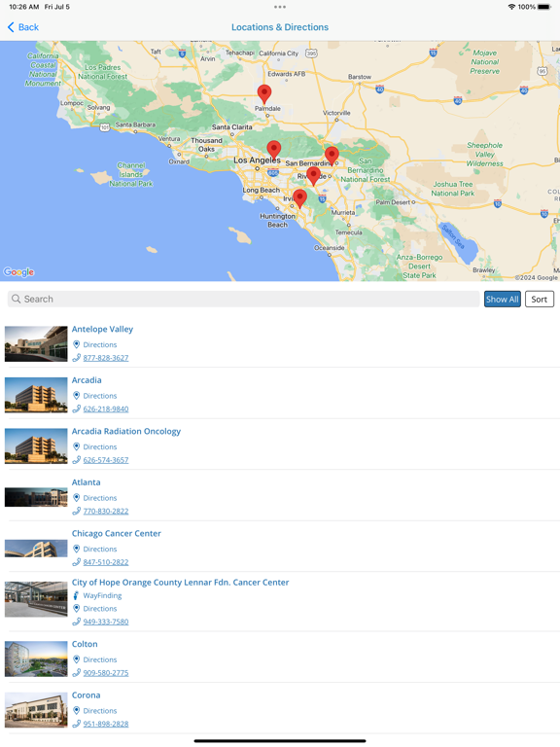560x747 pixels.
Task: Click the time 10:26 AM in status bar
Action: click(23, 7)
